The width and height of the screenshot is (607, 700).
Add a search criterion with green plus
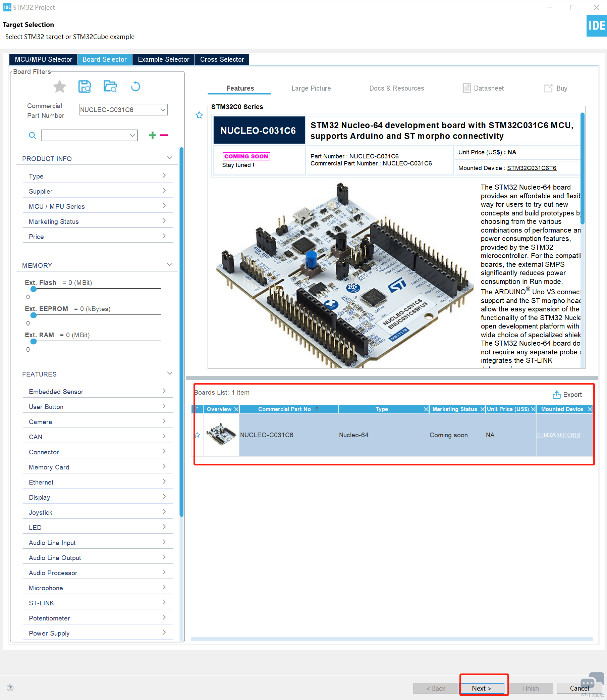[153, 135]
